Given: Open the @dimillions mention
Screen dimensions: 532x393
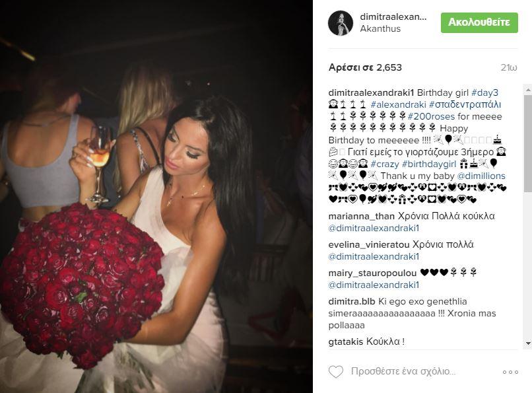Looking at the screenshot, I should coord(481,176).
